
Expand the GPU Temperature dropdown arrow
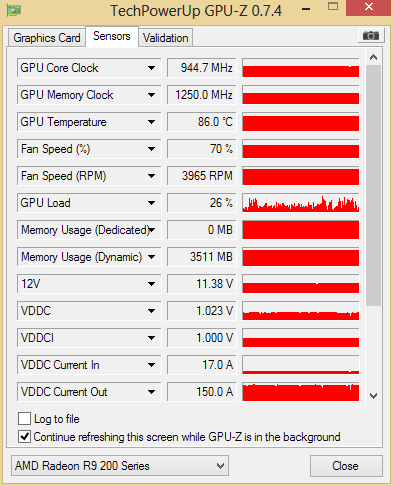(151, 122)
